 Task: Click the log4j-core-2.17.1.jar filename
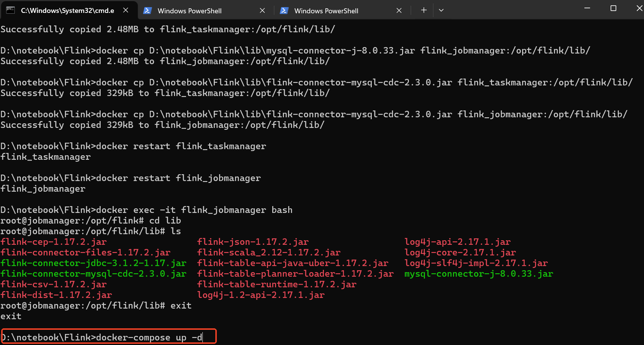(460, 252)
